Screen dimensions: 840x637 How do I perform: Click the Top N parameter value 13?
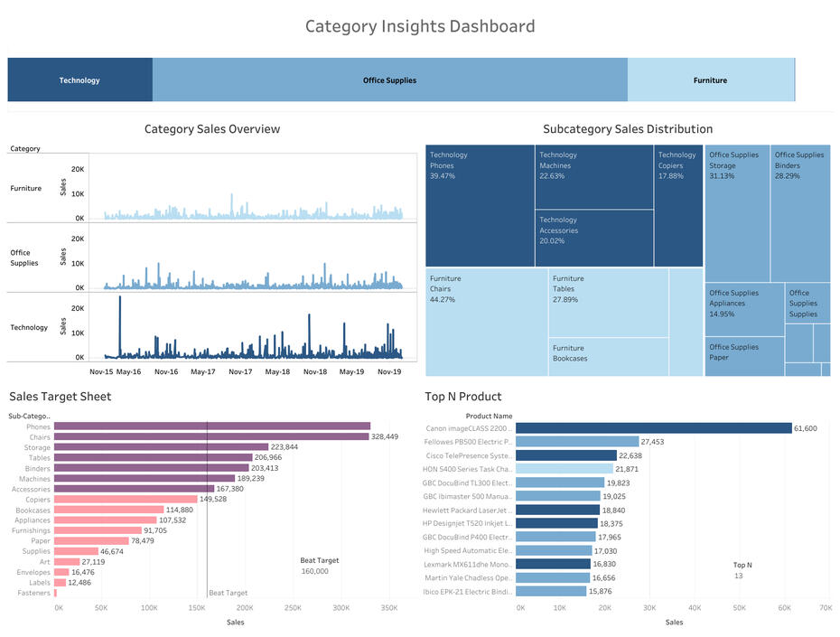coord(739,576)
